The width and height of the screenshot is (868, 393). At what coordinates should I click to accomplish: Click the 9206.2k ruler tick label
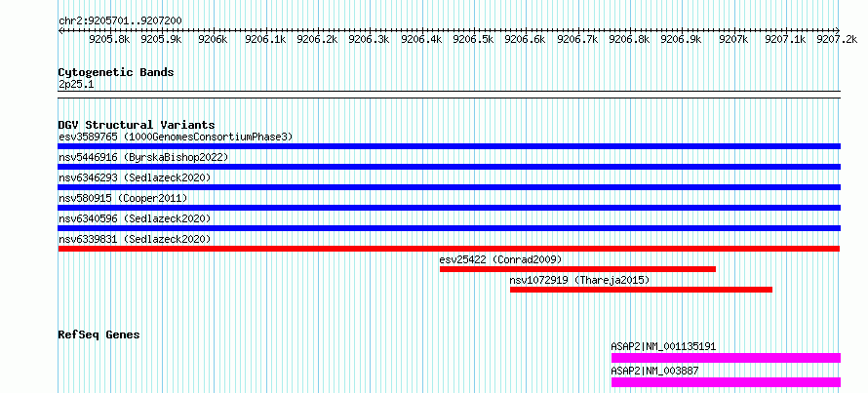click(x=317, y=39)
